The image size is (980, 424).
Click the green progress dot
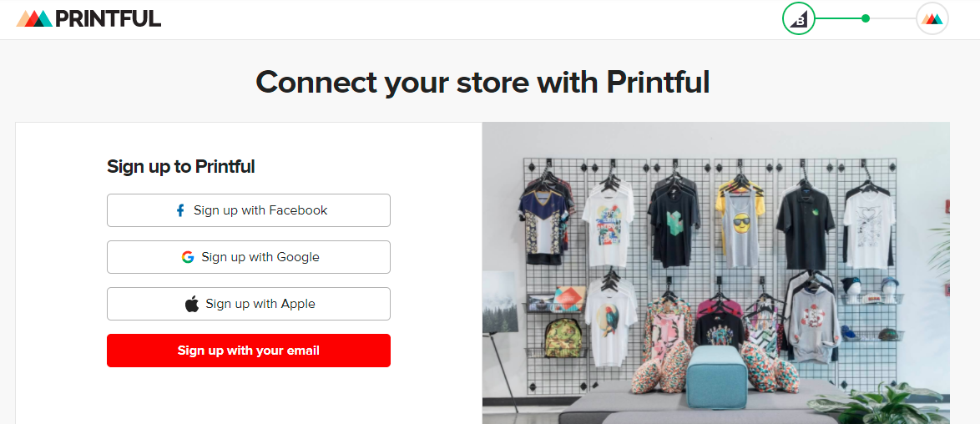[866, 18]
